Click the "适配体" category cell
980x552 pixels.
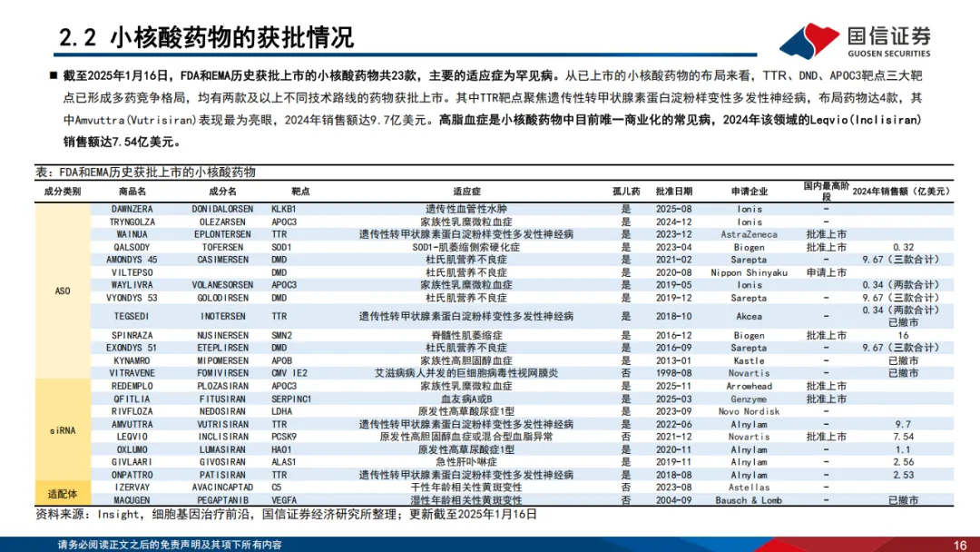[63, 494]
